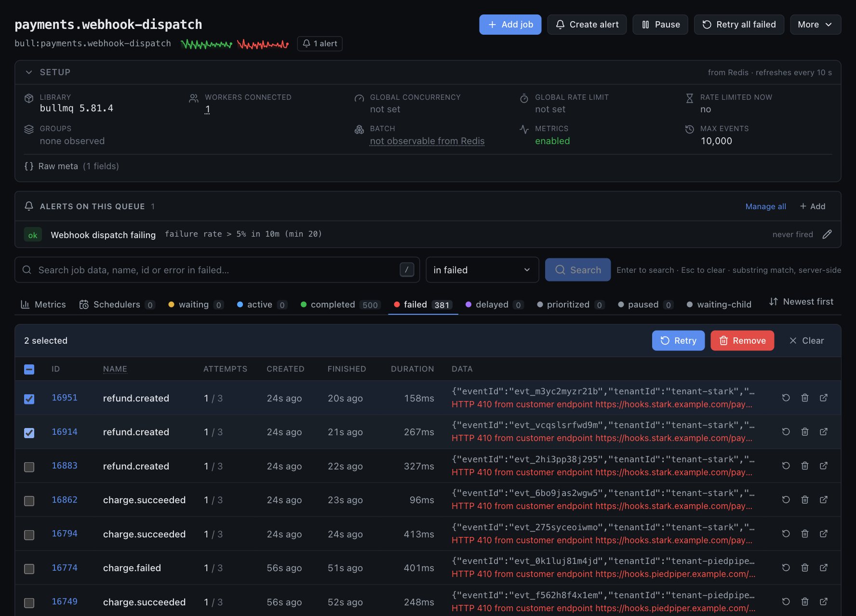
Task: Retry job 16862 via row icon
Action: [786, 500]
